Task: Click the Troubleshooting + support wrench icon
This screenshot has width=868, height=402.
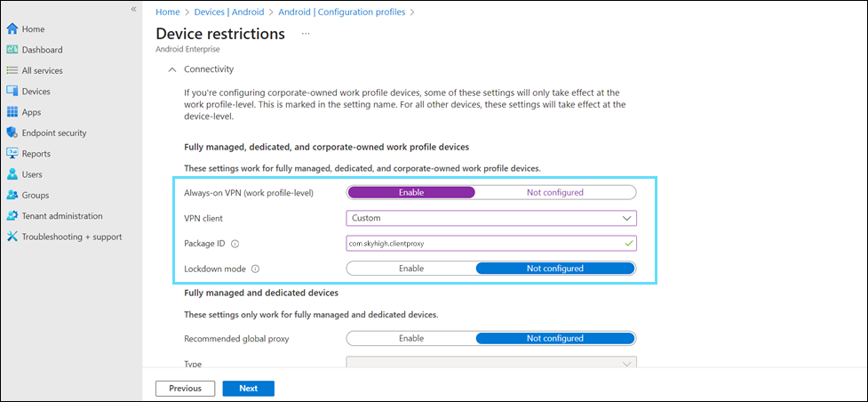Action: coord(12,237)
